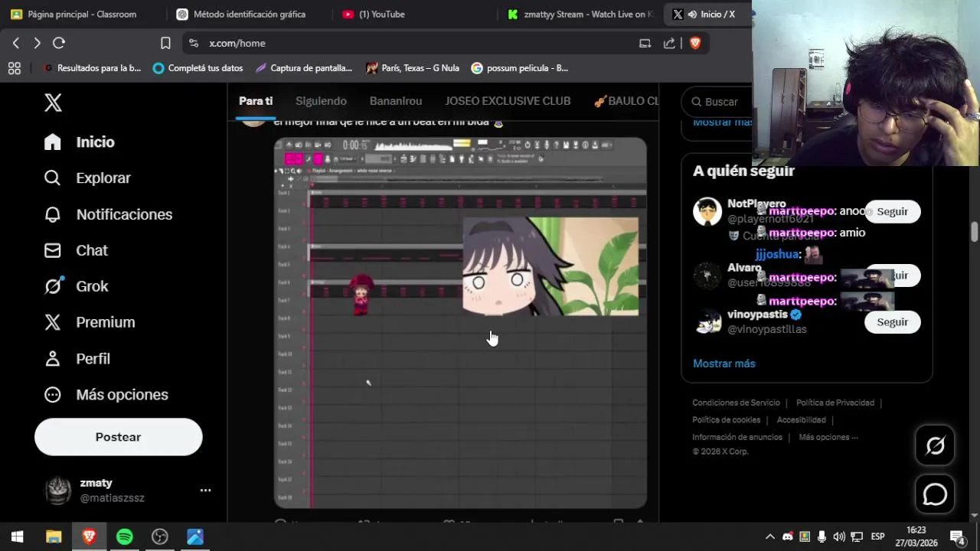Switch to Página principal - Classroom tab
Image resolution: width=980 pixels, height=551 pixels.
tap(82, 14)
